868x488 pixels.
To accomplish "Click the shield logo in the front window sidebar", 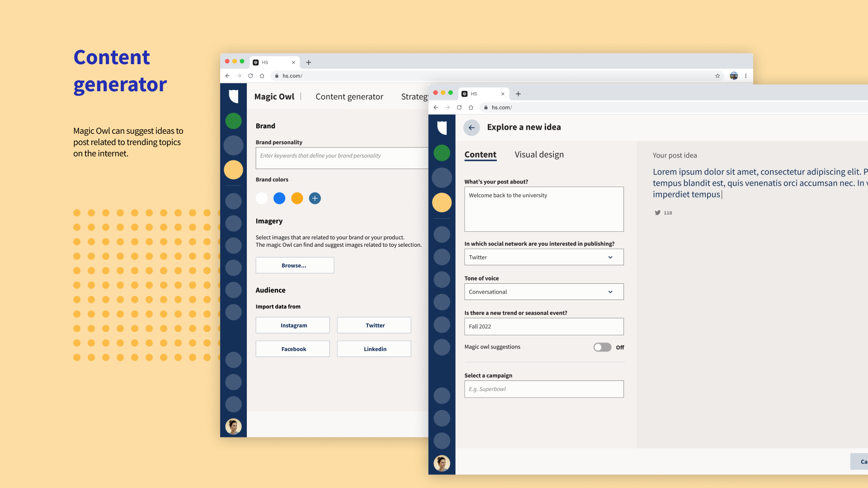I will [x=442, y=128].
